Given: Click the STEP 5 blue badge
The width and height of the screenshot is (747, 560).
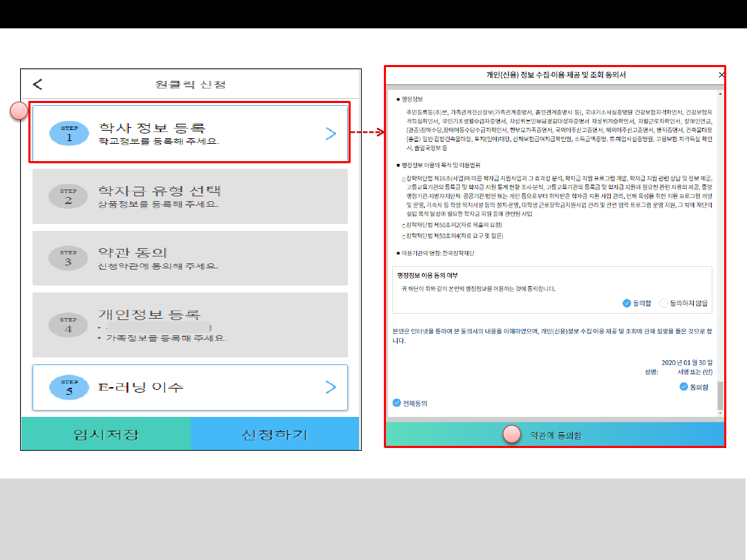Looking at the screenshot, I should coord(69,387).
